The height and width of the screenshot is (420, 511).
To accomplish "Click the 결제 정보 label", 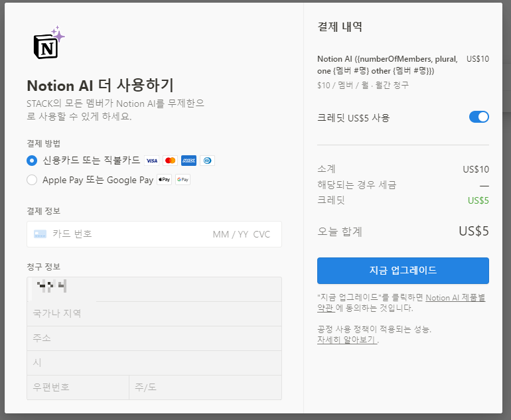I will [x=43, y=211].
